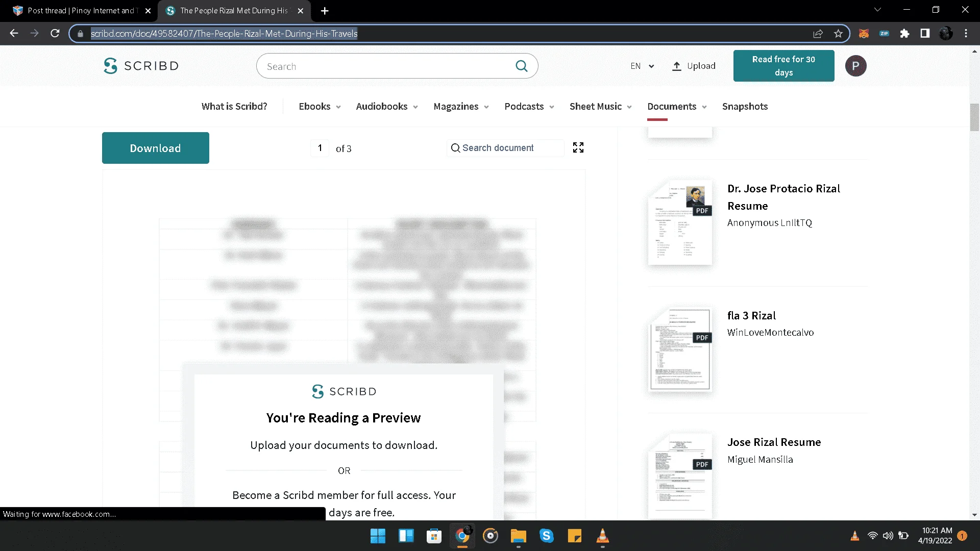Click the search magnifier icon in header
The height and width of the screenshot is (551, 980).
click(x=521, y=66)
